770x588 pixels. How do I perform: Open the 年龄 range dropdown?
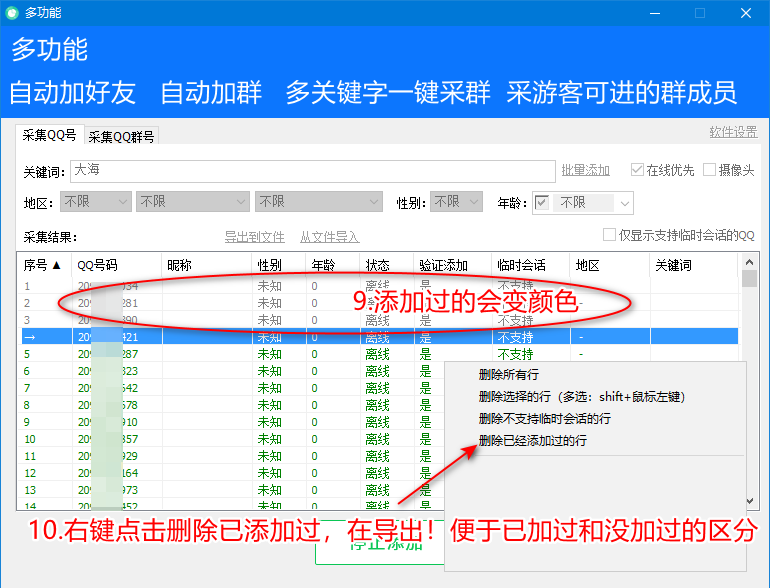[x=594, y=202]
